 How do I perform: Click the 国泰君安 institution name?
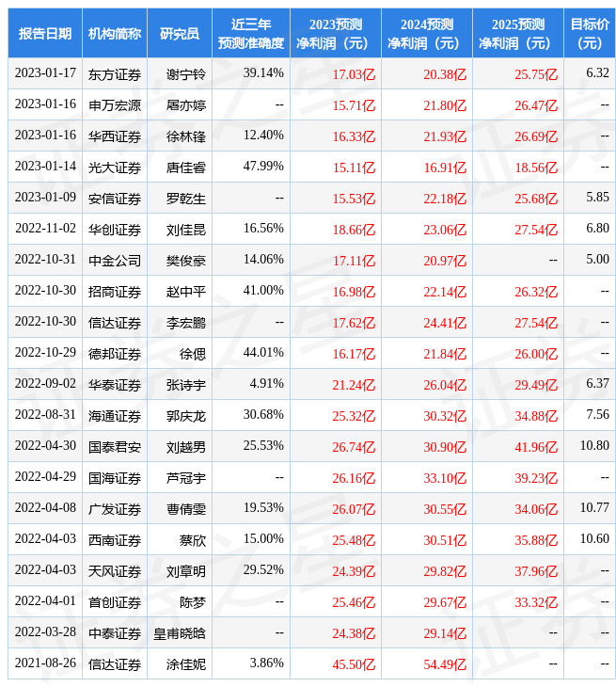pos(114,447)
